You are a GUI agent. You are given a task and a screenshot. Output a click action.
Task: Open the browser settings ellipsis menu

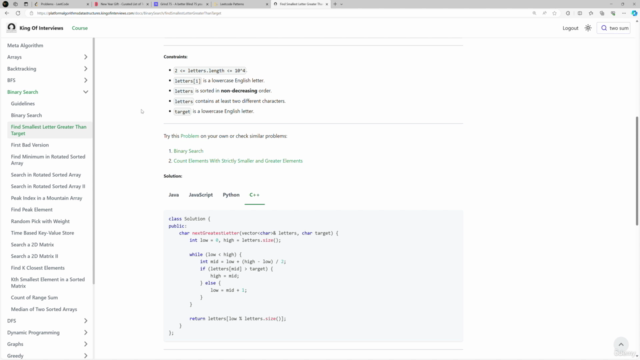pos(624,13)
